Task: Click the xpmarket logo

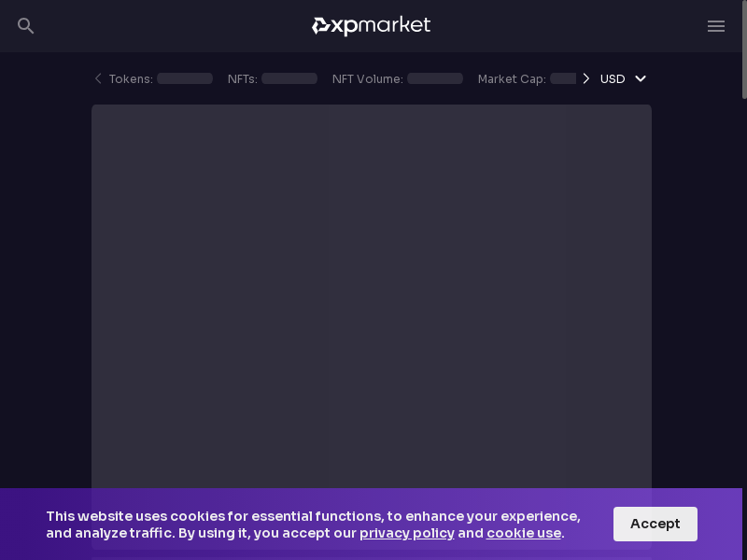Action: click(x=371, y=26)
